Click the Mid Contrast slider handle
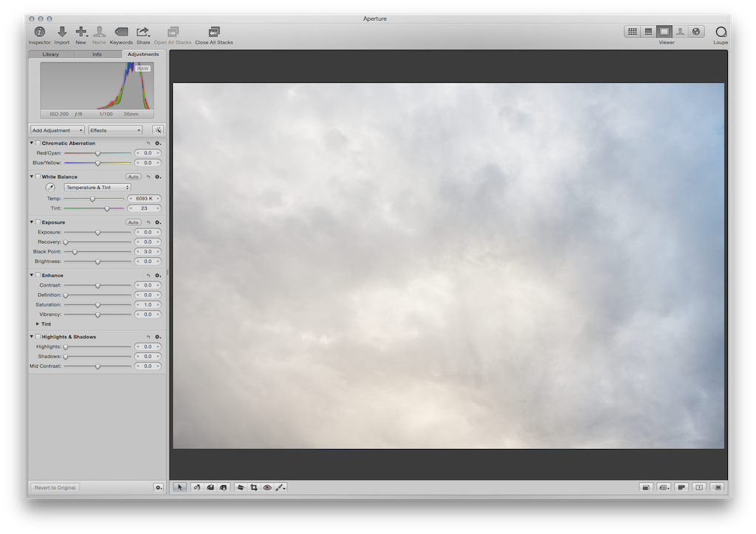756x534 pixels. 98,366
